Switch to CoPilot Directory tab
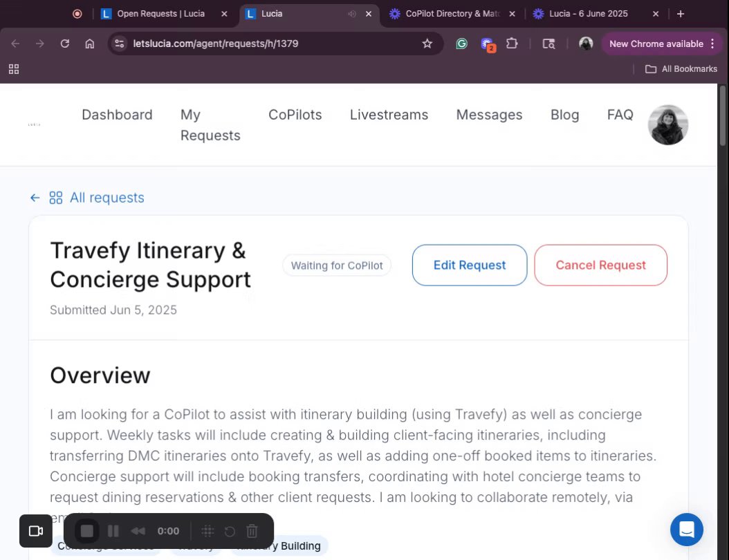 tap(452, 14)
